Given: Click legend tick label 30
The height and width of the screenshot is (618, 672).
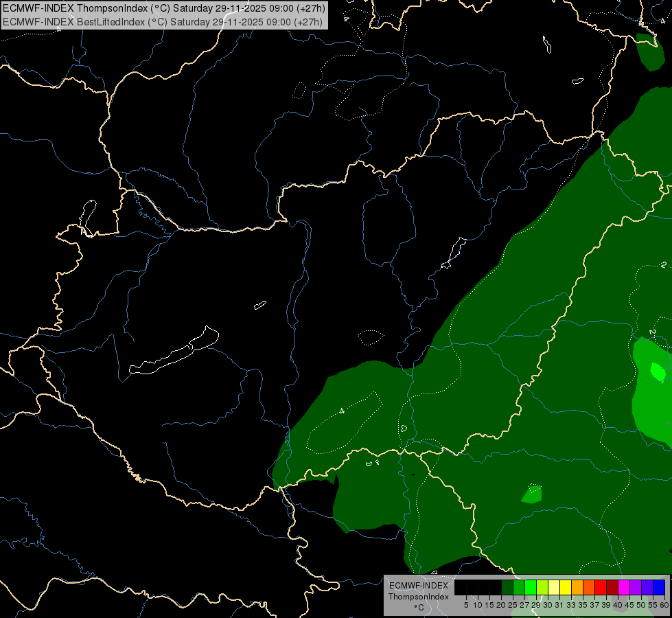Looking at the screenshot, I should coord(548,605).
